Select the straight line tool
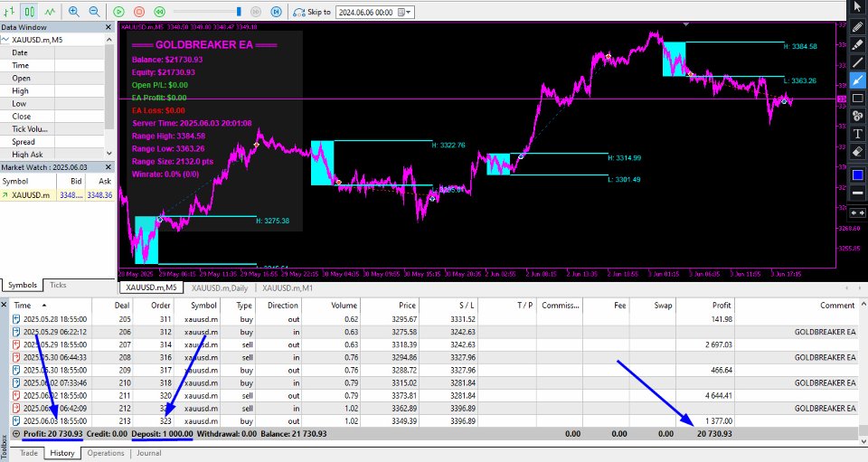The height and width of the screenshot is (462, 868). pos(857,62)
